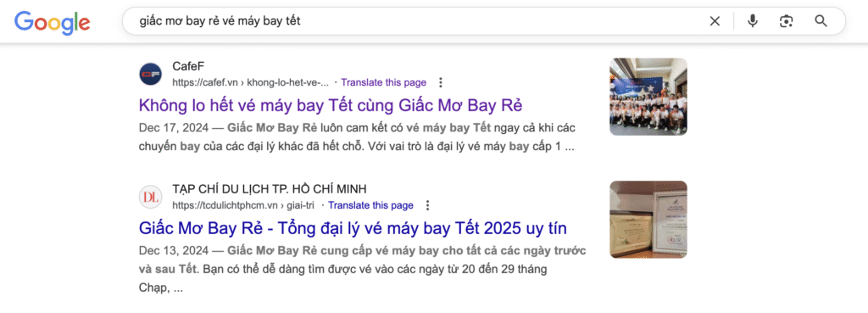Screen dimensions: 868x313
Task: Open 'Không lo hết vé máy bay Tết' result
Action: tap(331, 105)
